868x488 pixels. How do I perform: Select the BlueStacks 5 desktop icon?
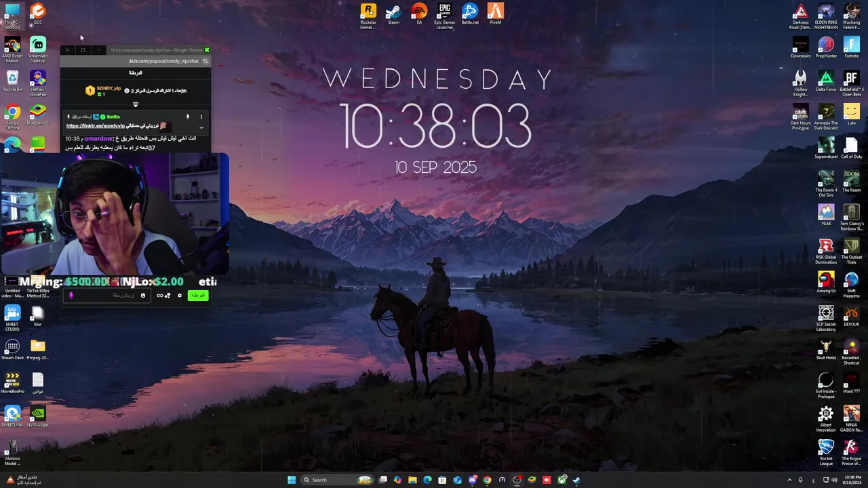click(38, 115)
